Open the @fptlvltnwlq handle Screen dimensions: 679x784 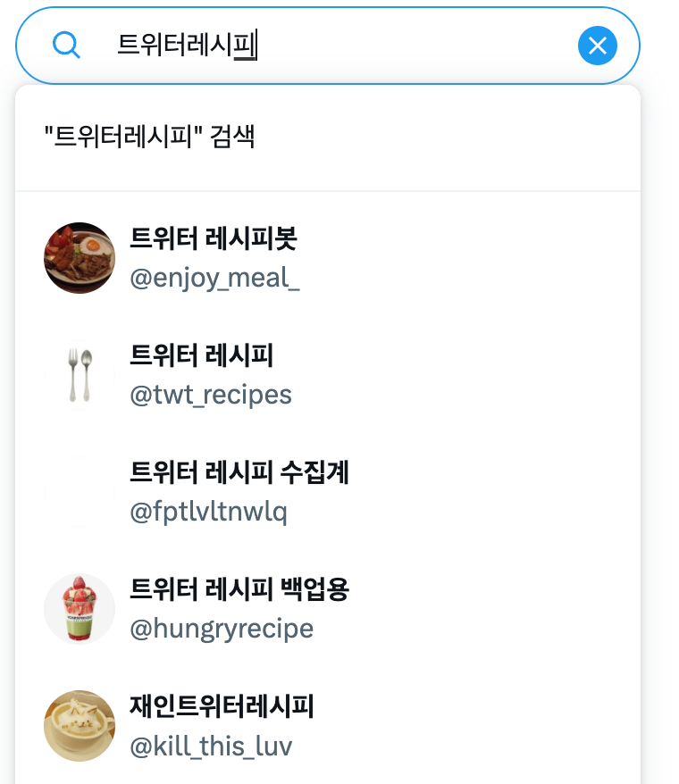pos(209,512)
